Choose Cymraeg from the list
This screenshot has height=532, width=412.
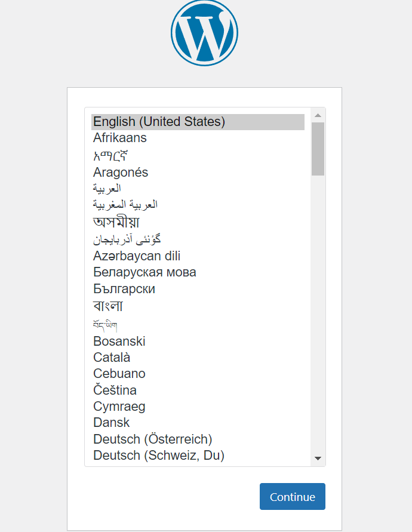[x=198, y=407]
